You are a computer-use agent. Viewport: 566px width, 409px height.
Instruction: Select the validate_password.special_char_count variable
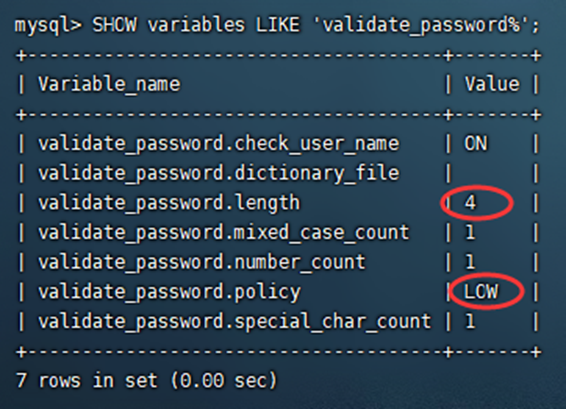(x=235, y=321)
